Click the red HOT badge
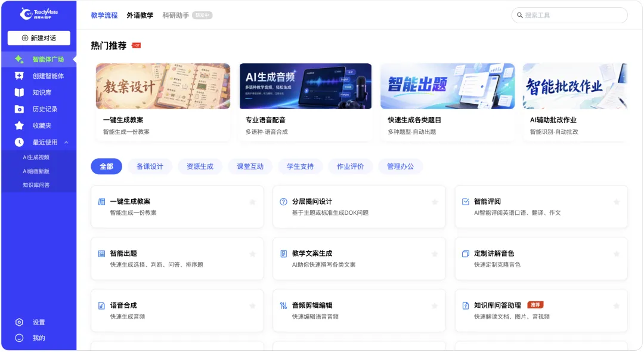 click(137, 45)
